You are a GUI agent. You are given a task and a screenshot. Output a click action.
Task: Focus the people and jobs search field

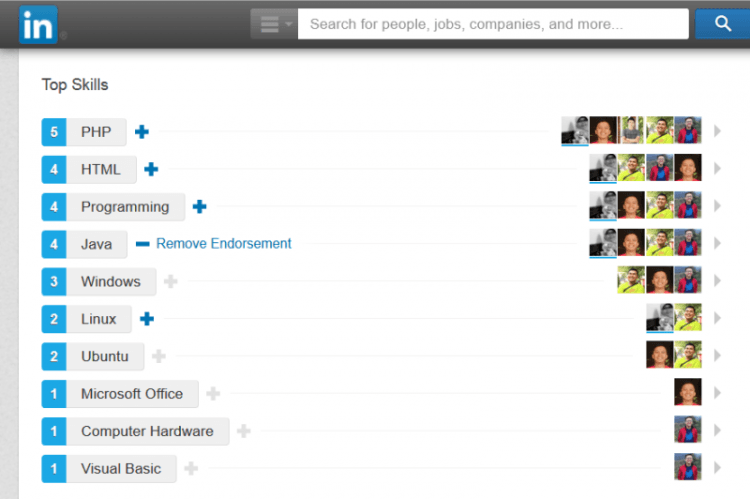pos(493,23)
